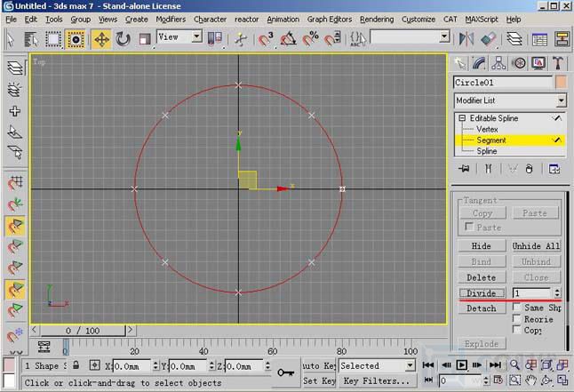Toggle Show End Result icon
Viewport: 574px width, 392px height.
488,169
